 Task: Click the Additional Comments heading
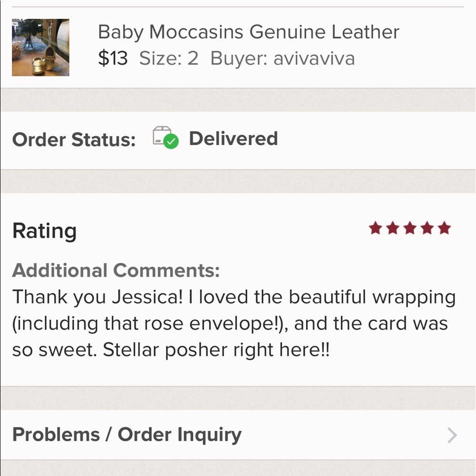(116, 270)
